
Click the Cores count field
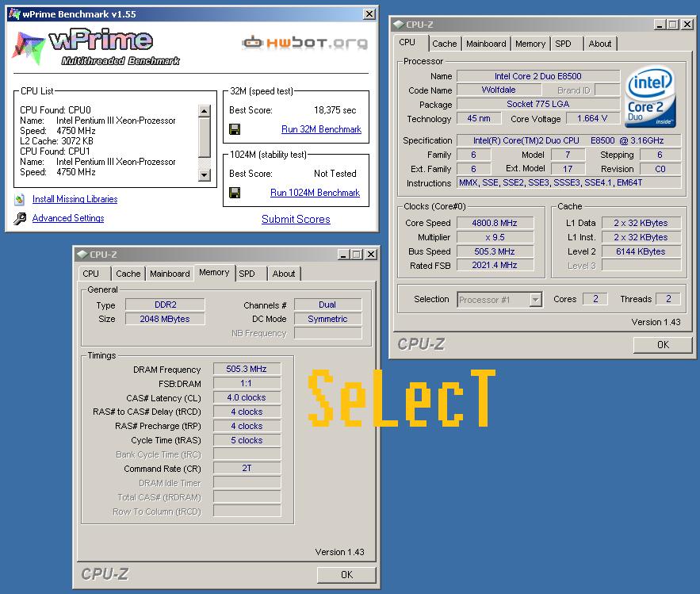click(595, 299)
